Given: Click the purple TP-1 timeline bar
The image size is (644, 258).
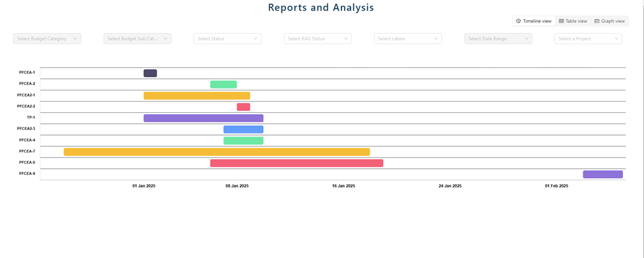Looking at the screenshot, I should (203, 118).
